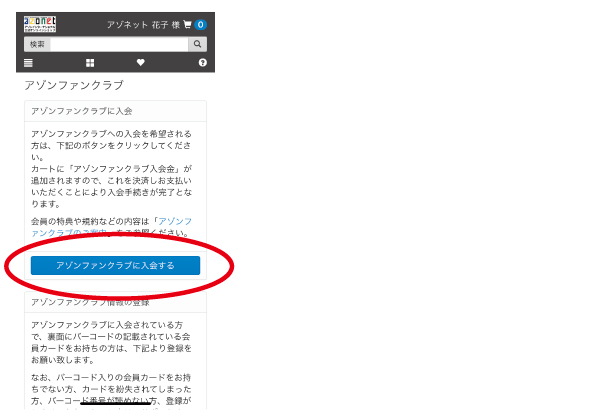Tap the home indicator bar at bottom
Viewport: 600px width, 420px height.
tap(116, 402)
